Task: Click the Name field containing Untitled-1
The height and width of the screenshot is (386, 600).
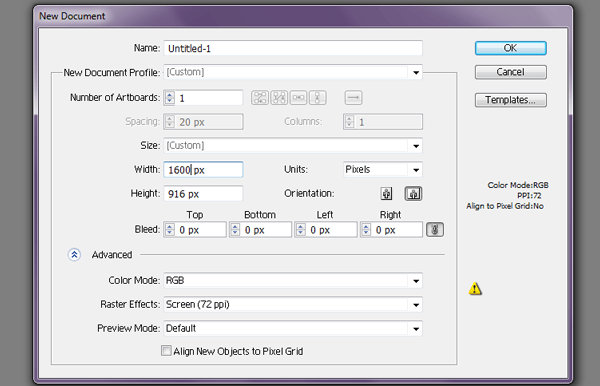Action: click(293, 48)
